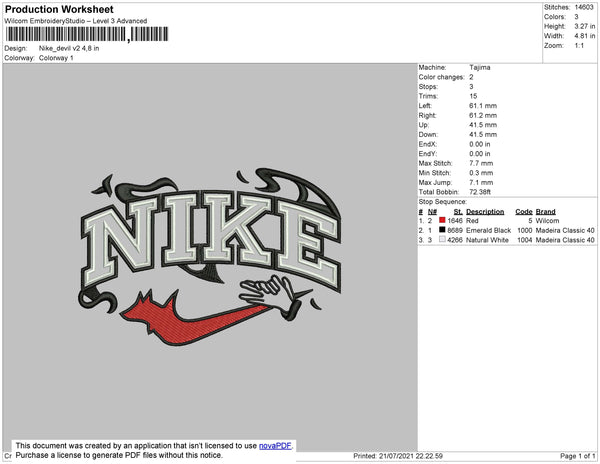Click the Total Bobbin value '72.38ft'

pos(480,192)
